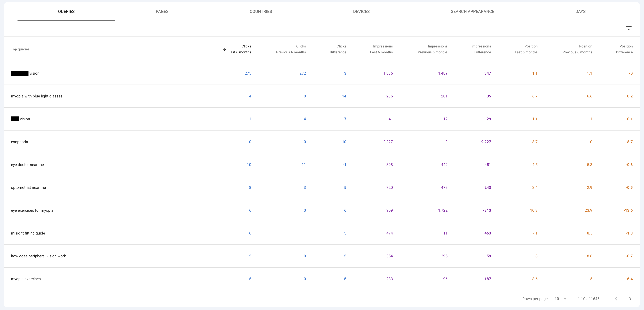
Task: Click the -813 impressions difference value
Action: [x=487, y=210]
